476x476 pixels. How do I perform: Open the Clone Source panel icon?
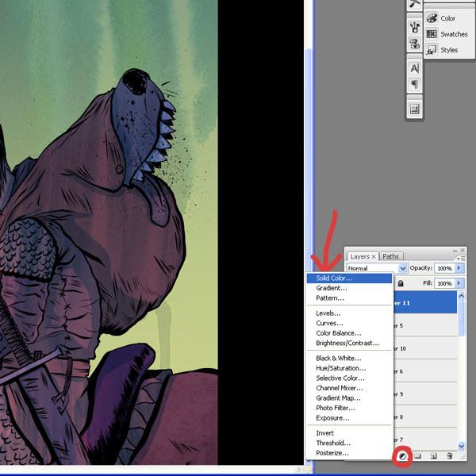[414, 26]
